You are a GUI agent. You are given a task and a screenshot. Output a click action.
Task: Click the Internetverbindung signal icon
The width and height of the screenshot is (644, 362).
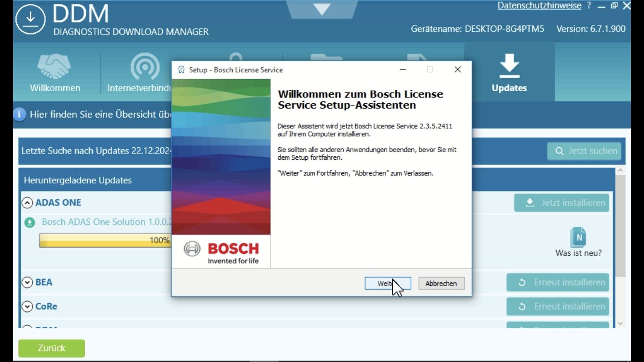point(145,66)
